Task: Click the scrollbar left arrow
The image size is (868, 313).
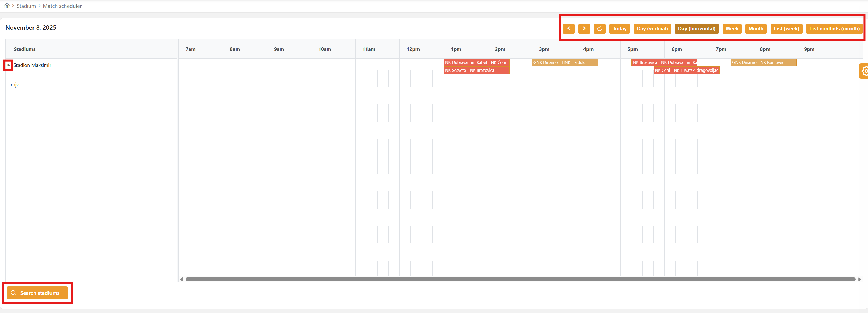Action: (182, 279)
